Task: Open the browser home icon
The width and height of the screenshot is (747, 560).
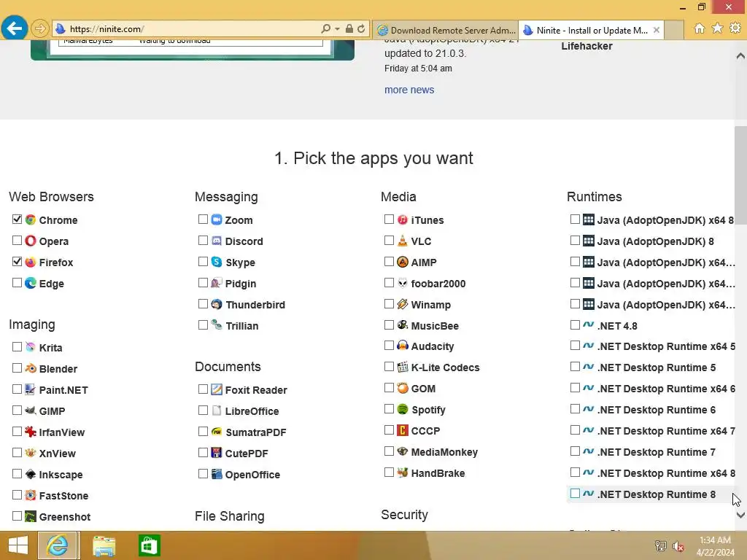Action: 700,28
